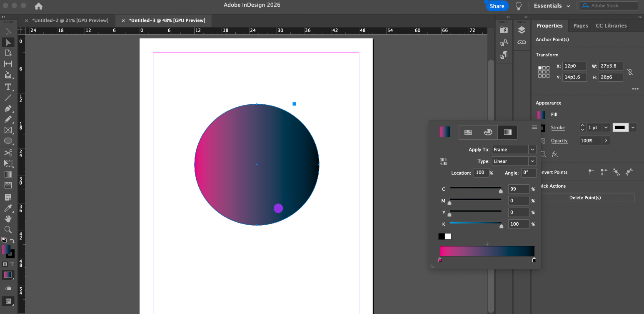Switch to Swatches mode in color popup
This screenshot has width=644, height=314.
tap(468, 132)
